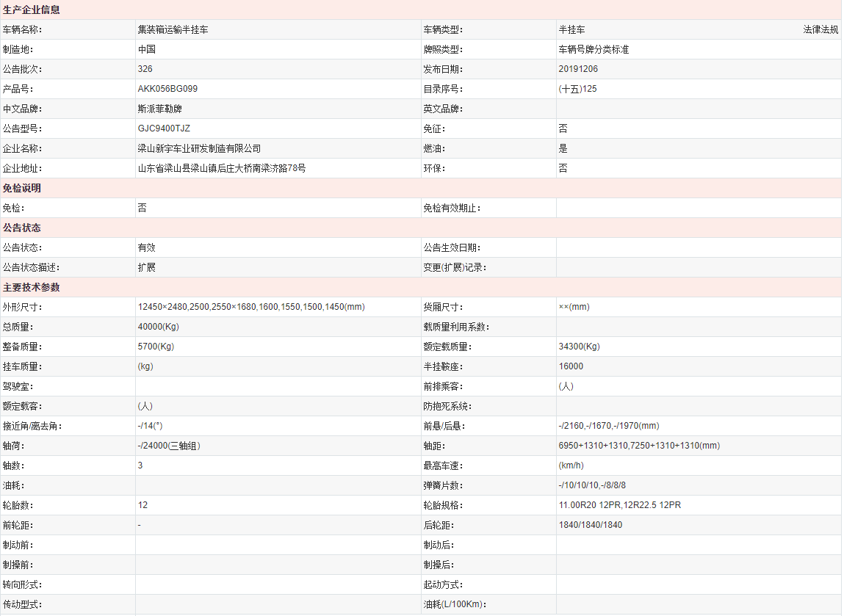
Task: Select the wheelbase value starting with 6950+1310
Action: [638, 446]
